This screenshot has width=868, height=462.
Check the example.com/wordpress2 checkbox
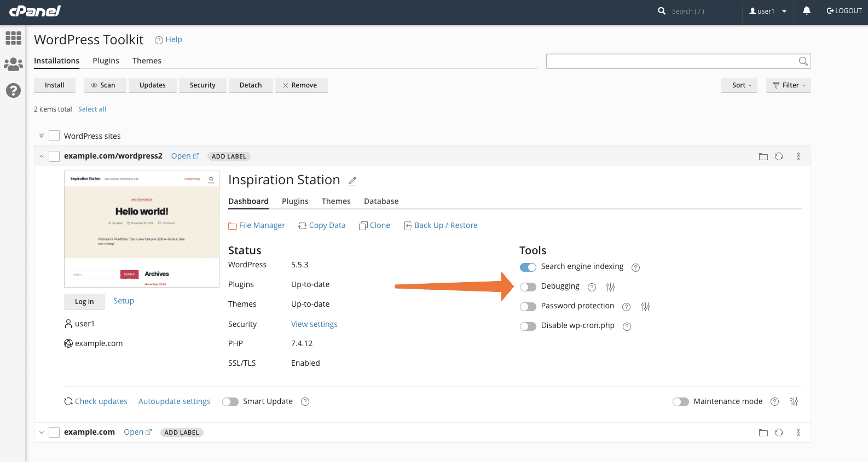(54, 156)
